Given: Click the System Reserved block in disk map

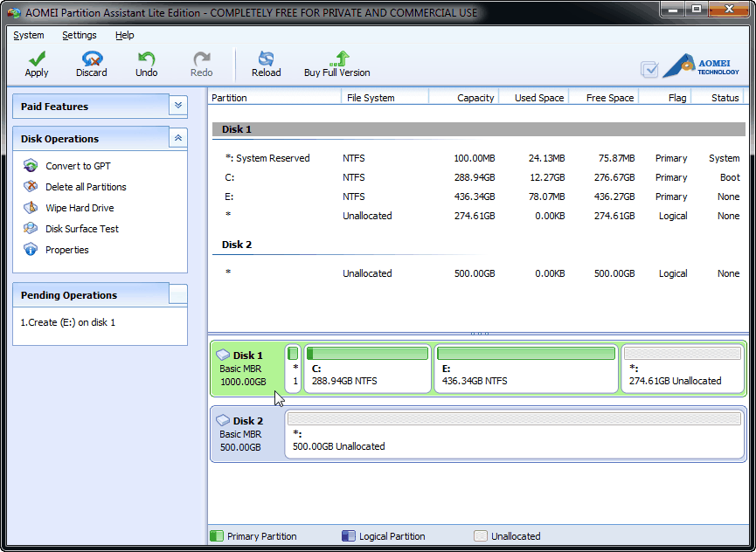Looking at the screenshot, I should pyautogui.click(x=293, y=369).
